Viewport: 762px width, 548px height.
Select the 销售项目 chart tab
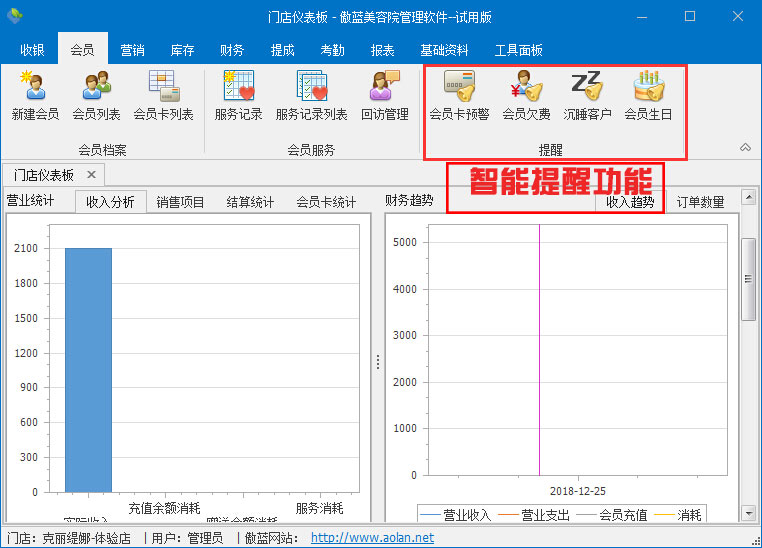pos(180,202)
